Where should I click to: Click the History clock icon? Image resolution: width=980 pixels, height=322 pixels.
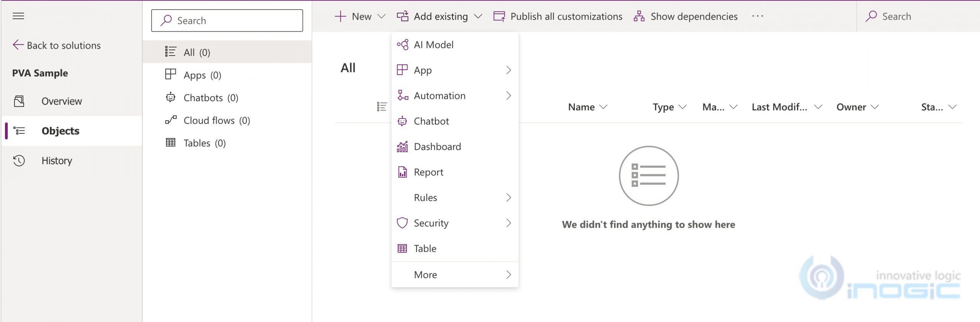tap(19, 161)
